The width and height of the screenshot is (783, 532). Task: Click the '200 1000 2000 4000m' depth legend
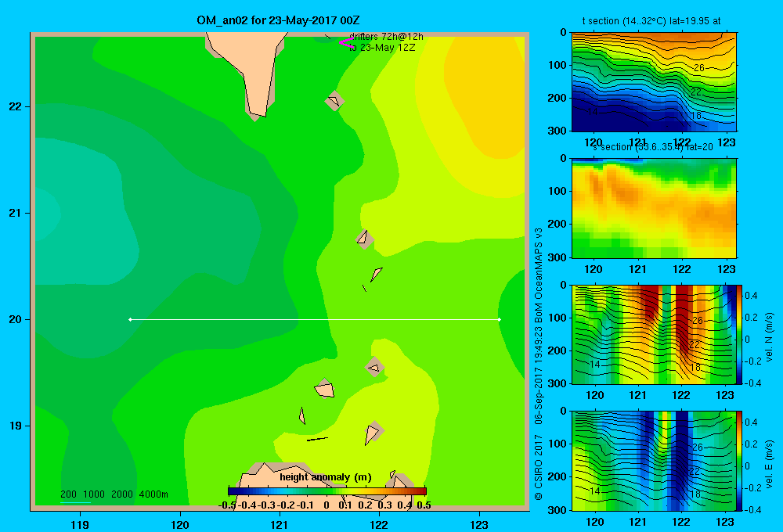pyautogui.click(x=114, y=494)
